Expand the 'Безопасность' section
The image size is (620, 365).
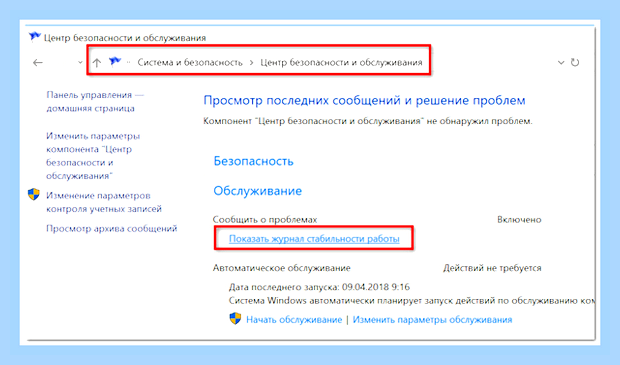pyautogui.click(x=253, y=161)
